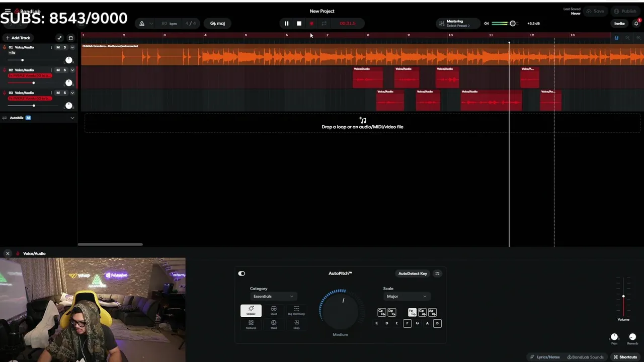Viewport: 644px width, 362px height.
Task: Solo track 02 Voice/Audio
Action: (x=64, y=70)
